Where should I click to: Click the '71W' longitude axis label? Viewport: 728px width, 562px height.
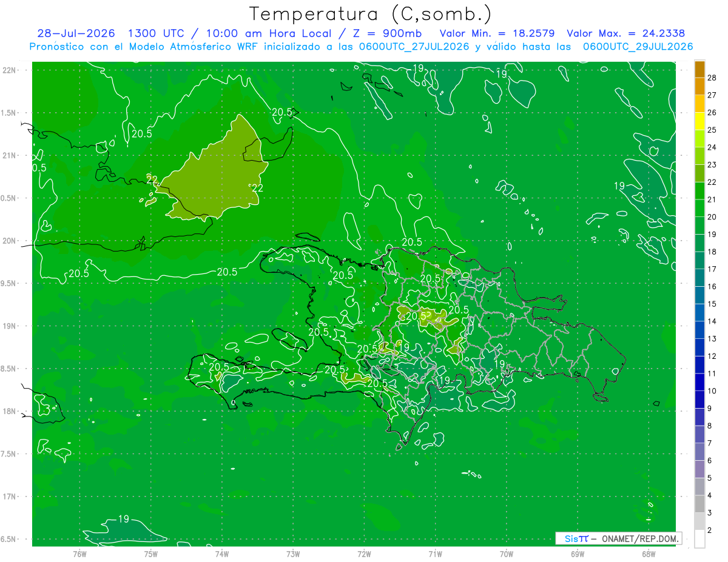click(435, 554)
